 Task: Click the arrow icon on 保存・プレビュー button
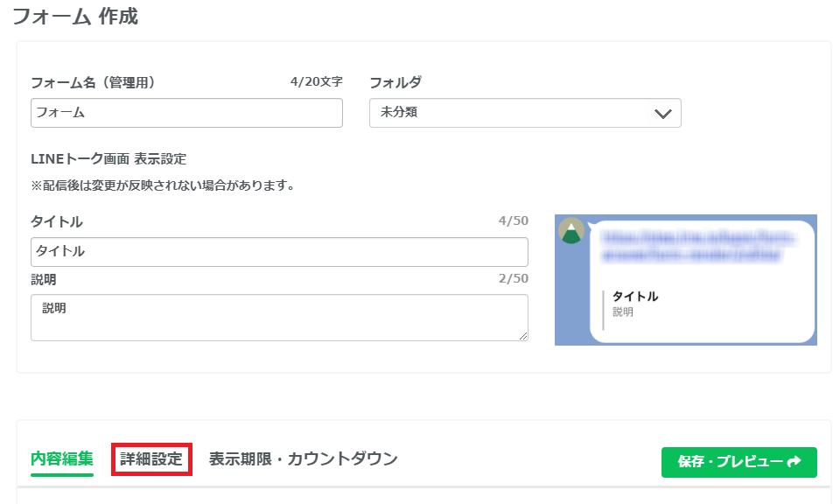794,462
